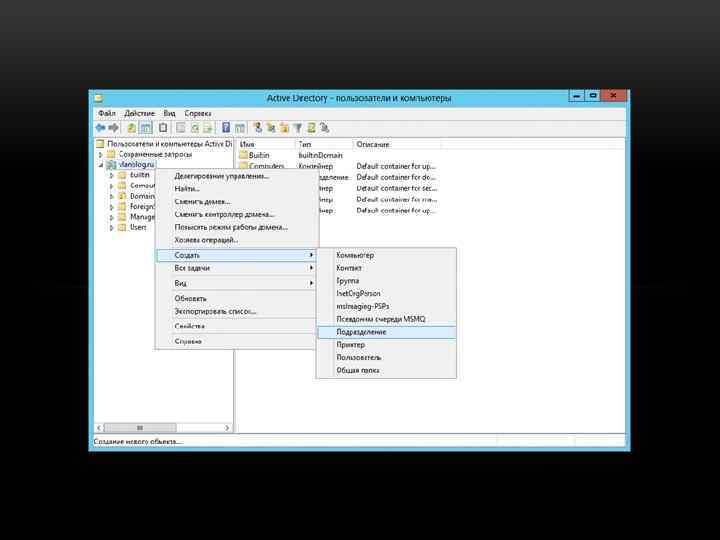Choose Пользователь in the submenu
720x540 pixels.
click(387, 357)
